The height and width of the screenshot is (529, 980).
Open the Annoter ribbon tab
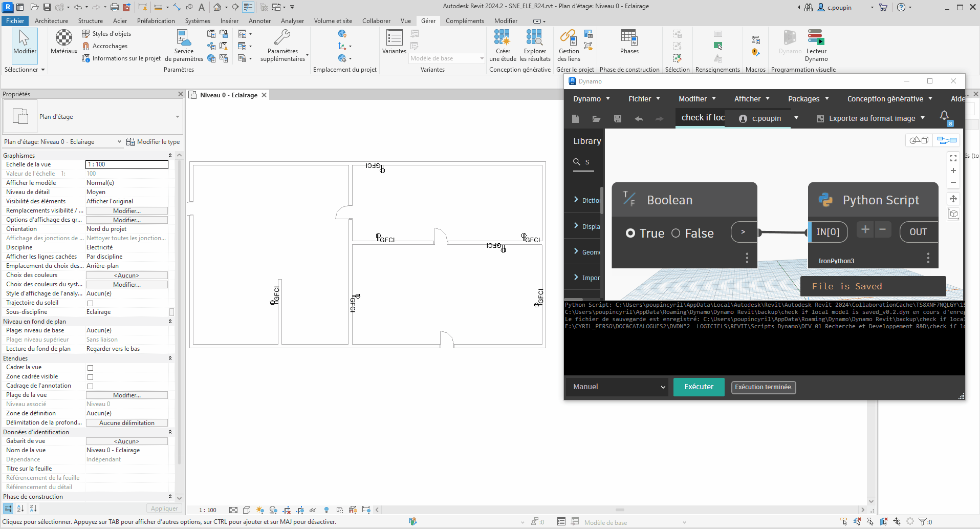coord(259,21)
